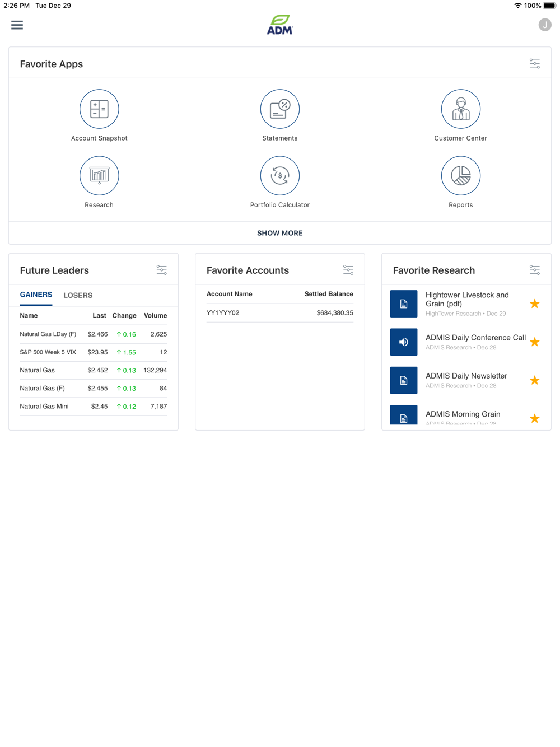Click the Volume column header
The width and height of the screenshot is (560, 747).
point(155,316)
